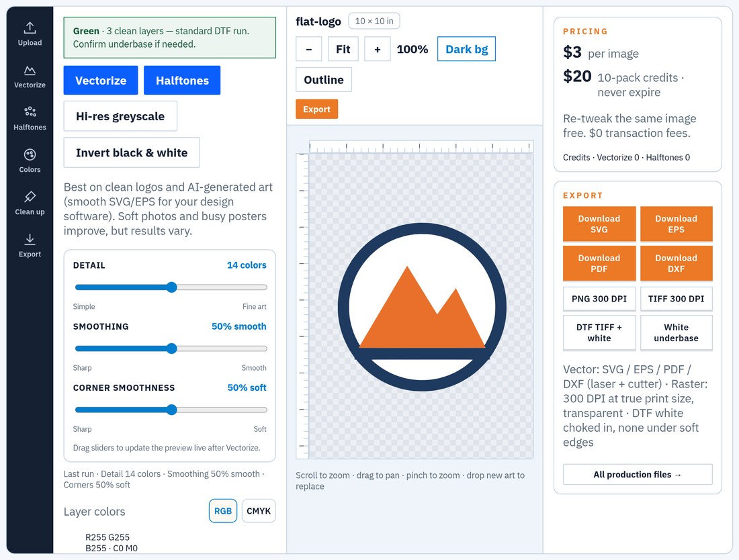
Task: Click Download PDF
Action: (599, 263)
